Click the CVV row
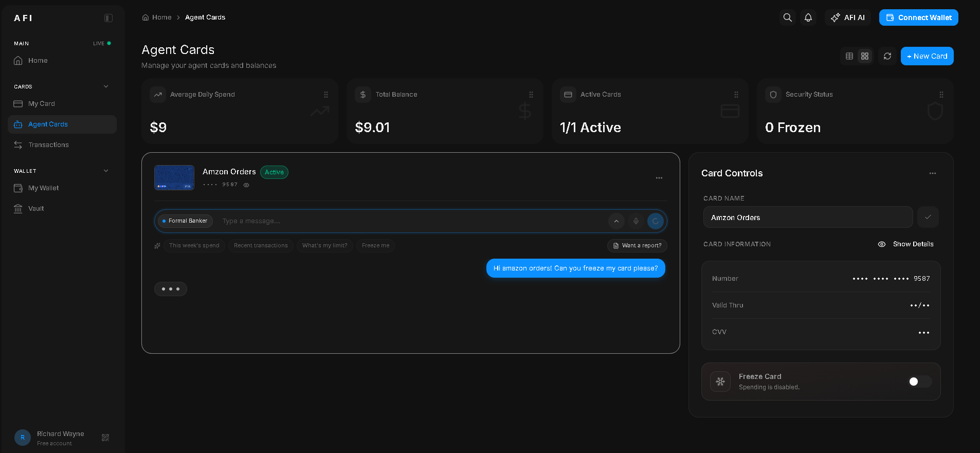This screenshot has height=453, width=980. coord(821,332)
